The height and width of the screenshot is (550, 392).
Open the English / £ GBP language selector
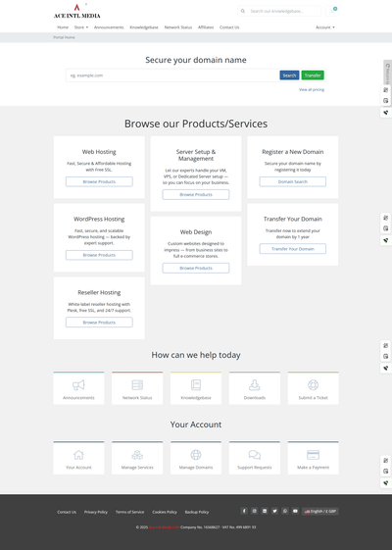coord(320,511)
